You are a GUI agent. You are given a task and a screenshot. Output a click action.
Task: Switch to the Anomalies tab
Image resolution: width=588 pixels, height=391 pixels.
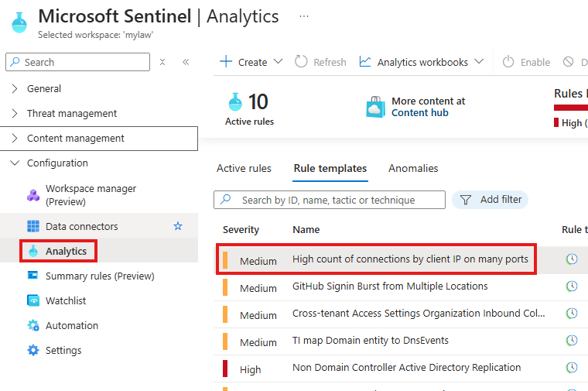pos(413,169)
